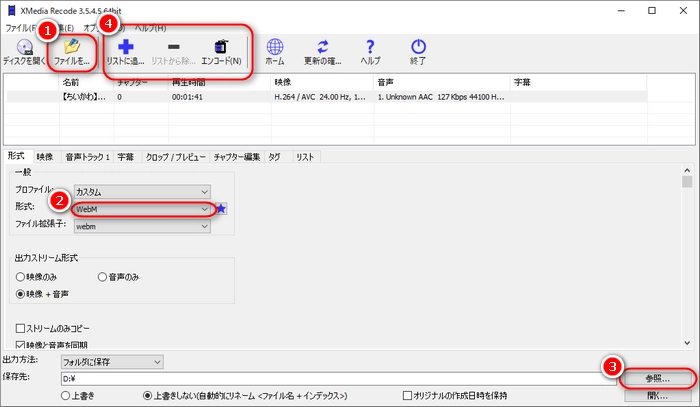Open the ホーム globe icon
The height and width of the screenshot is (407, 700).
(275, 47)
